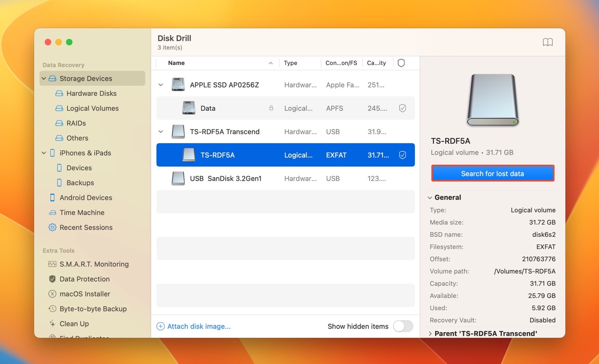Click the S.M.A.R.T. Monitoring icon
The image size is (599, 364).
click(52, 264)
